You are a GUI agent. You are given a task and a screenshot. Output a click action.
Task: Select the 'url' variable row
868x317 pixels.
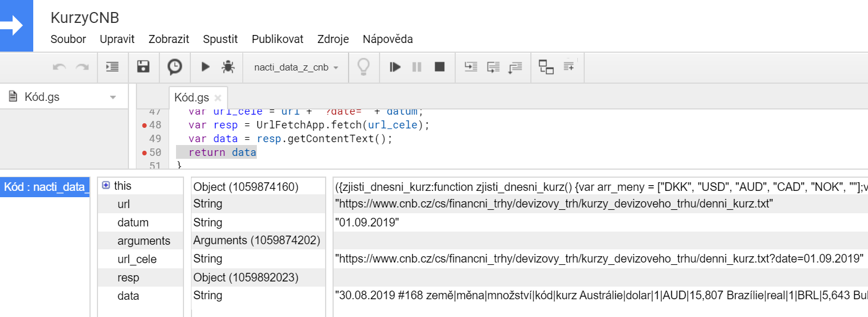(x=140, y=204)
